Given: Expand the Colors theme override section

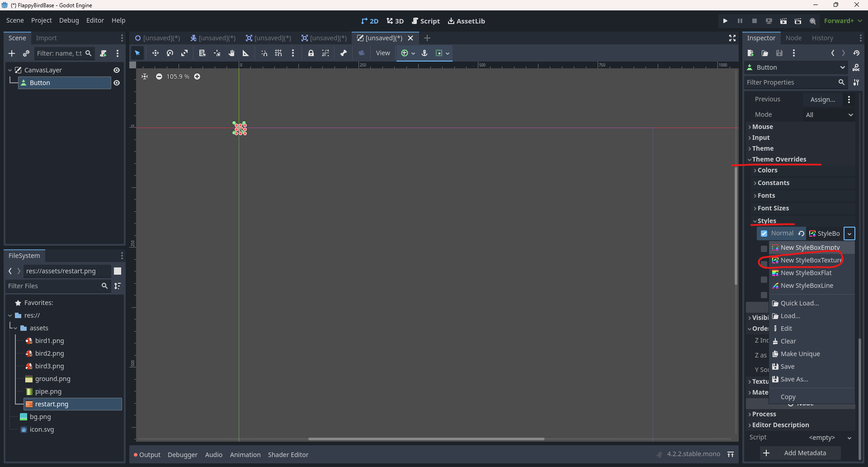Looking at the screenshot, I should 767,170.
